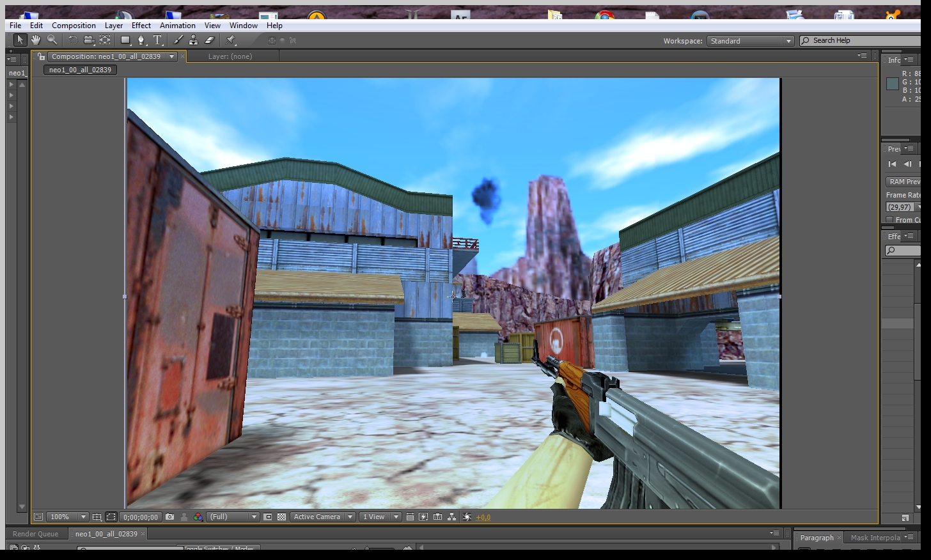Open the Help menu
This screenshot has width=931, height=560.
[x=274, y=26]
